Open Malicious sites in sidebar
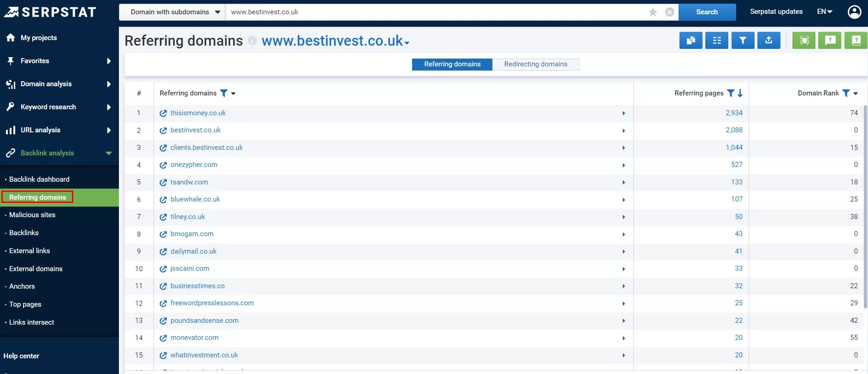This screenshot has width=868, height=374. [32, 215]
